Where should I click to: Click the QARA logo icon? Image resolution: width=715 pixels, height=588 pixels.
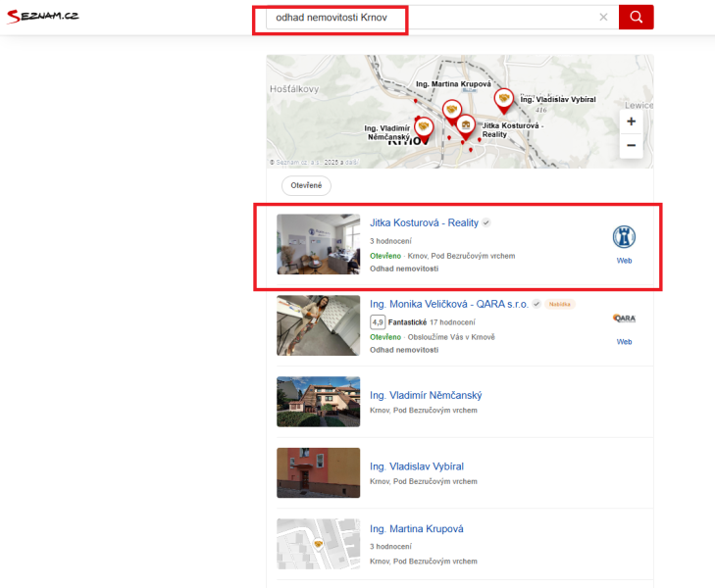point(624,318)
